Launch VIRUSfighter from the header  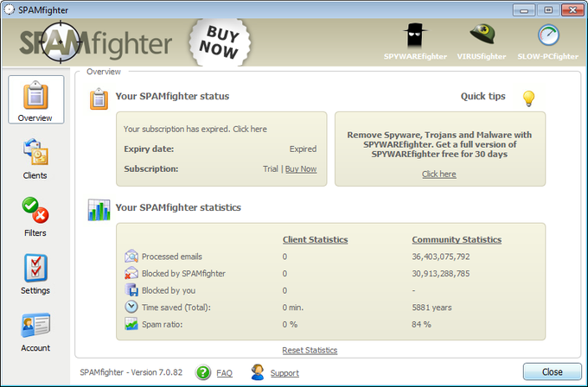point(482,42)
